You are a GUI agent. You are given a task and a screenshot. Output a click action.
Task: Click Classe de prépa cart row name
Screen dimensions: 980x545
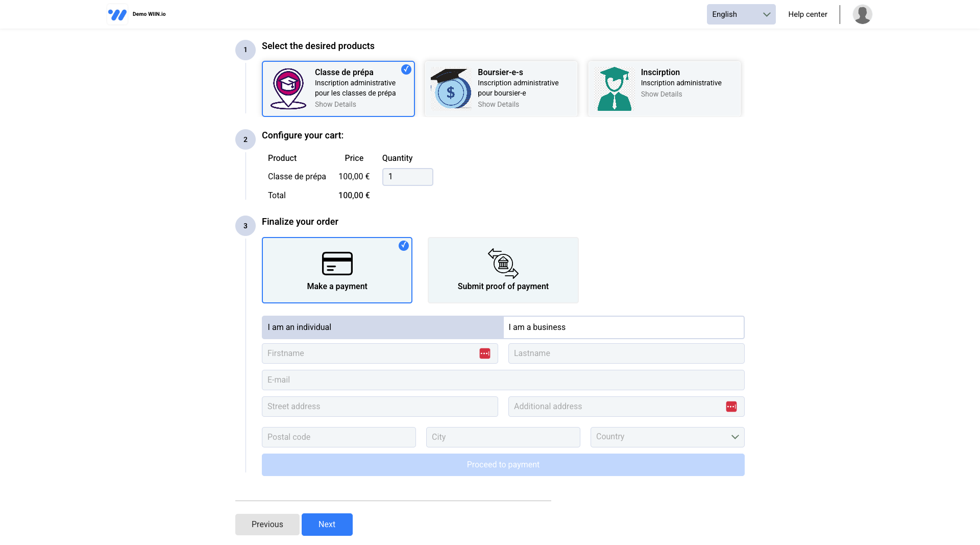coord(297,177)
